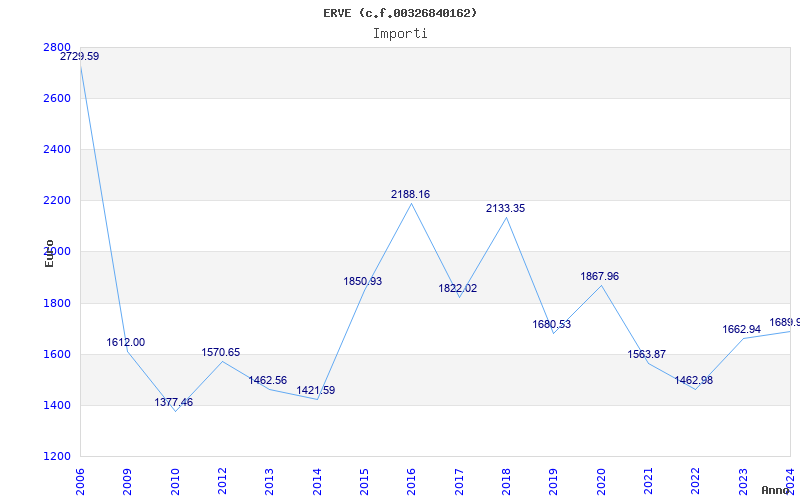
Task: Click the x-axis year 2014
Action: pyautogui.click(x=317, y=482)
